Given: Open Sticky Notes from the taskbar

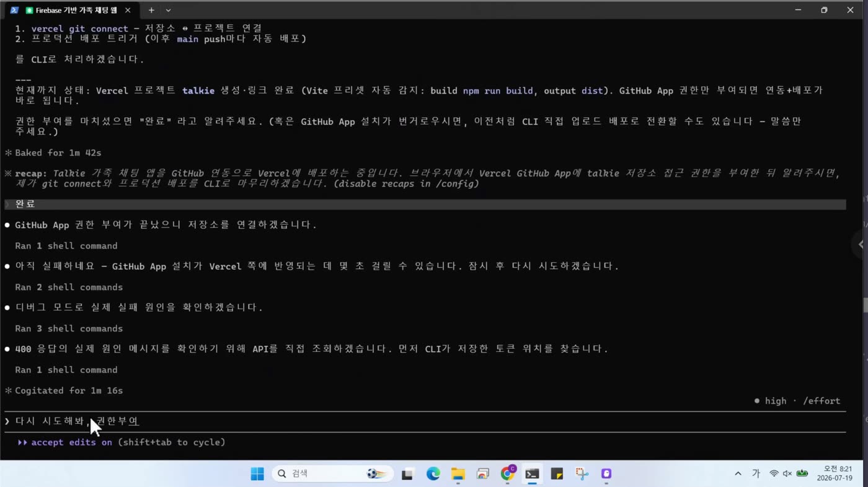Looking at the screenshot, I should pos(557,474).
